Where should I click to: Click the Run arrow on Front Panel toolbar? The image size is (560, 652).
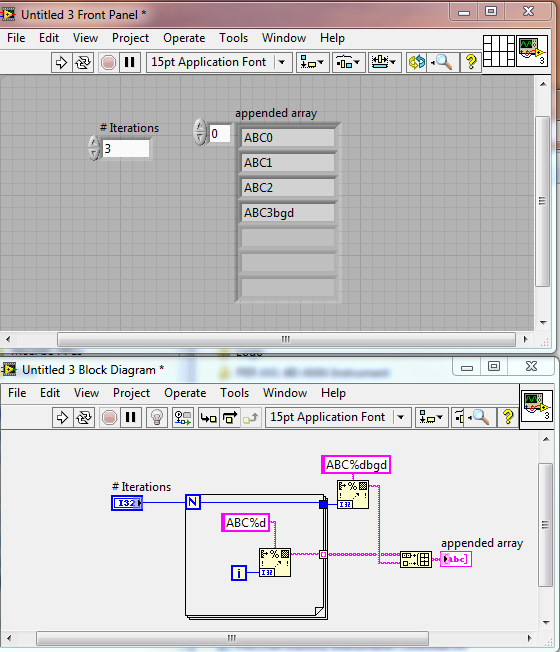[62, 62]
